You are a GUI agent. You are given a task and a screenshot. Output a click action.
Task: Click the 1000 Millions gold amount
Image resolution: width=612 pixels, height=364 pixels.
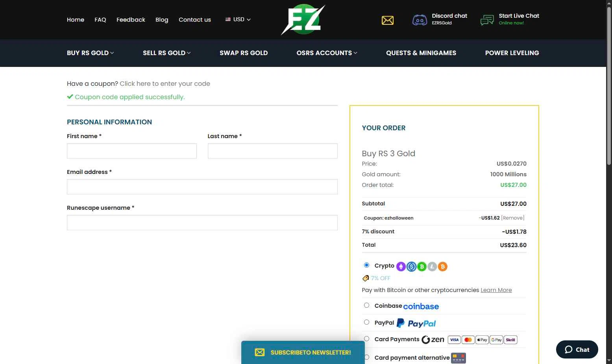click(x=508, y=174)
